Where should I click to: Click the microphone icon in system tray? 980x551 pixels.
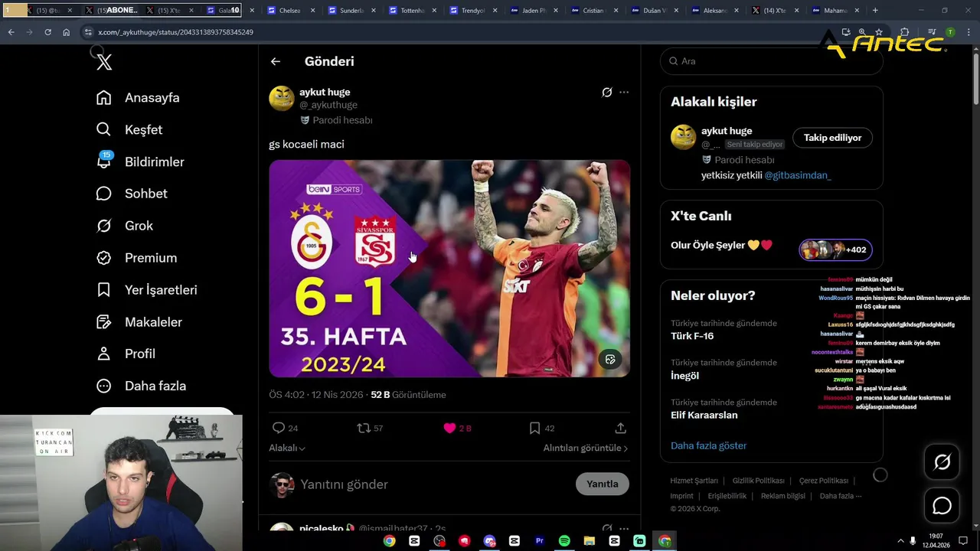[x=912, y=541]
